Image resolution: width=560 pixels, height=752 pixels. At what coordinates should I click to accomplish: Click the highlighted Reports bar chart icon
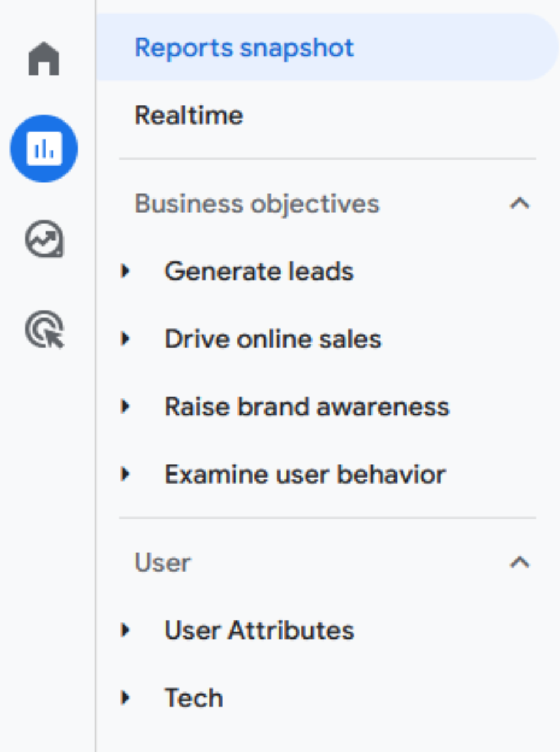[x=44, y=149]
